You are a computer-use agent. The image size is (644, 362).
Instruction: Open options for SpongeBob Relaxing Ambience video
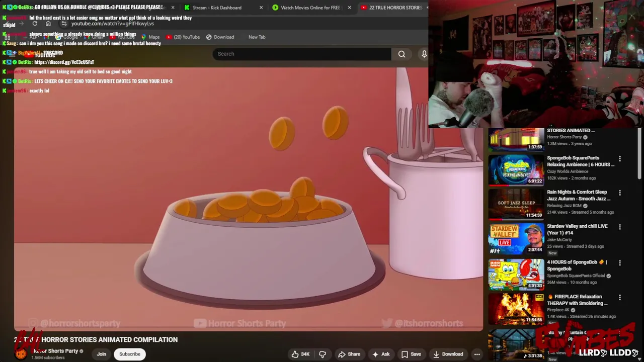point(620,159)
